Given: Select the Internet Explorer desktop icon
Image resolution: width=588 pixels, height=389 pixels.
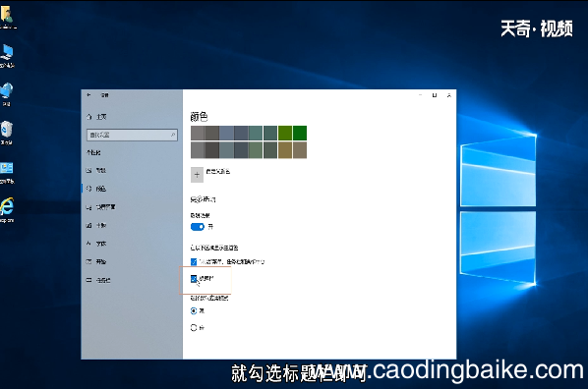Looking at the screenshot, I should tap(7, 210).
